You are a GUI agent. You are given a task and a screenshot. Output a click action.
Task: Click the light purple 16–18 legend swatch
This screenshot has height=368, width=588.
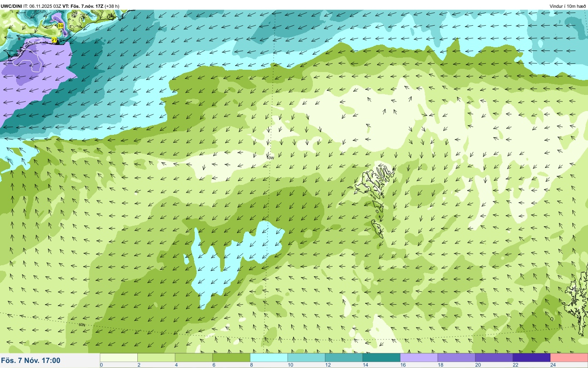pos(419,357)
